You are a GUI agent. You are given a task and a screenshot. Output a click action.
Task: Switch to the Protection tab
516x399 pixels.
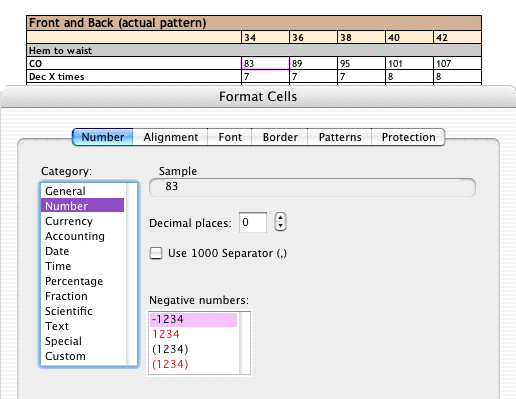click(x=408, y=137)
